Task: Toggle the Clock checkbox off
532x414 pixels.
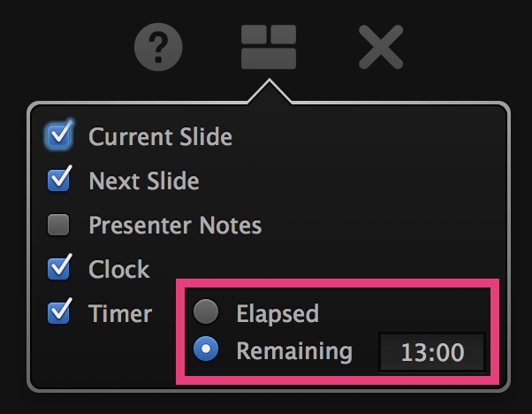Action: tap(59, 268)
